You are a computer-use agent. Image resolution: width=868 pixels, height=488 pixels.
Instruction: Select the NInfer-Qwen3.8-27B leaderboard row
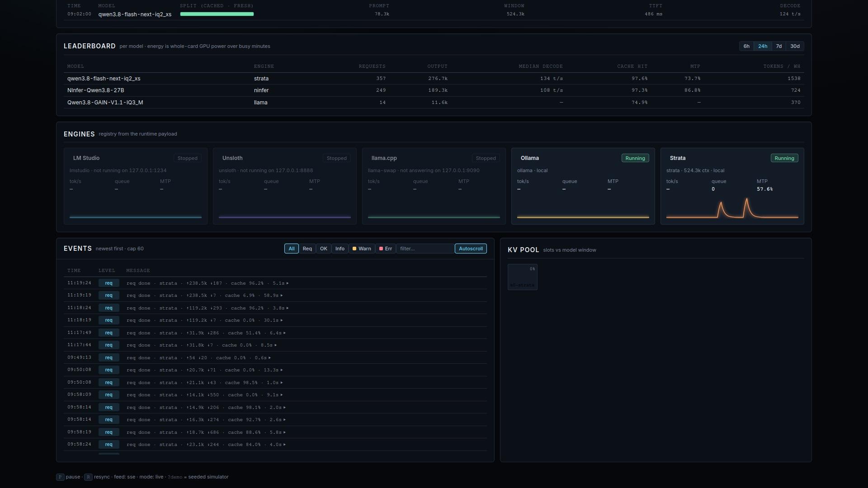[x=434, y=90]
